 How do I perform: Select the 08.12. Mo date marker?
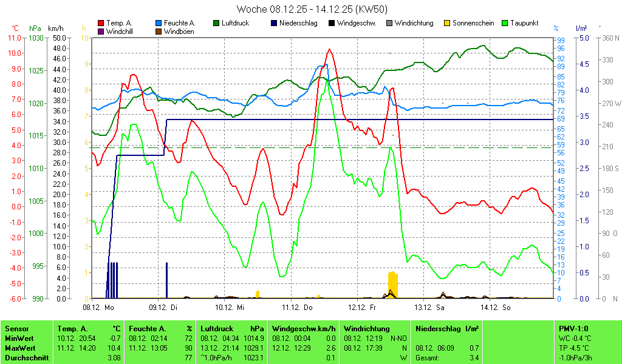click(x=98, y=308)
